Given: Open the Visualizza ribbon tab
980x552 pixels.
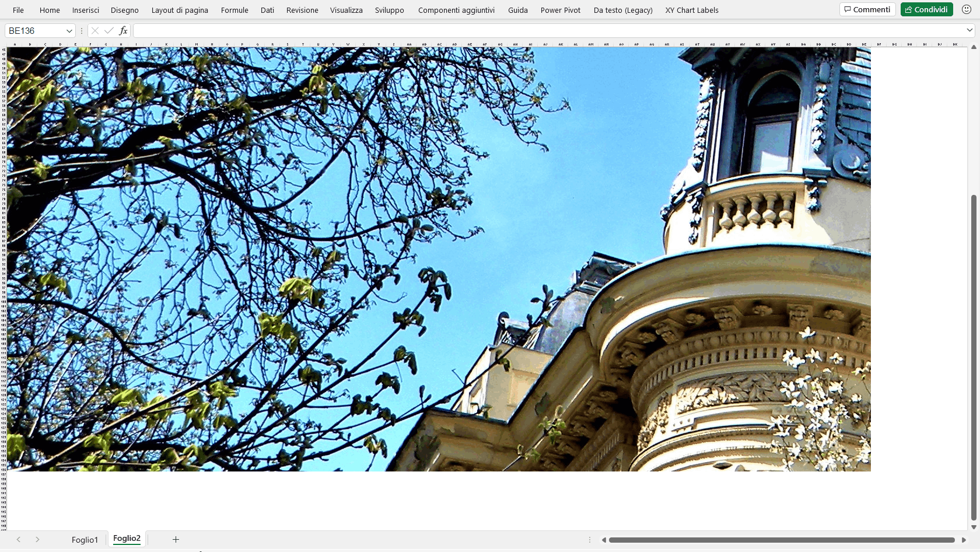Looking at the screenshot, I should click(346, 10).
